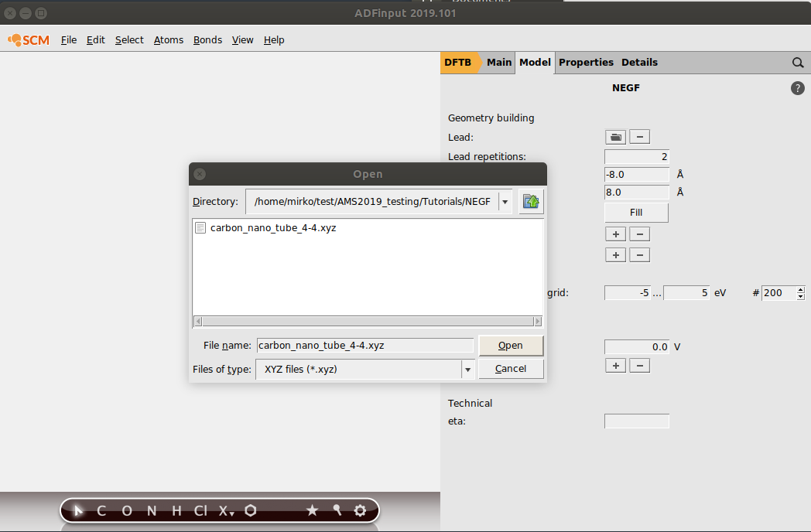
Task: Click the Lead folder open icon
Action: [x=615, y=137]
